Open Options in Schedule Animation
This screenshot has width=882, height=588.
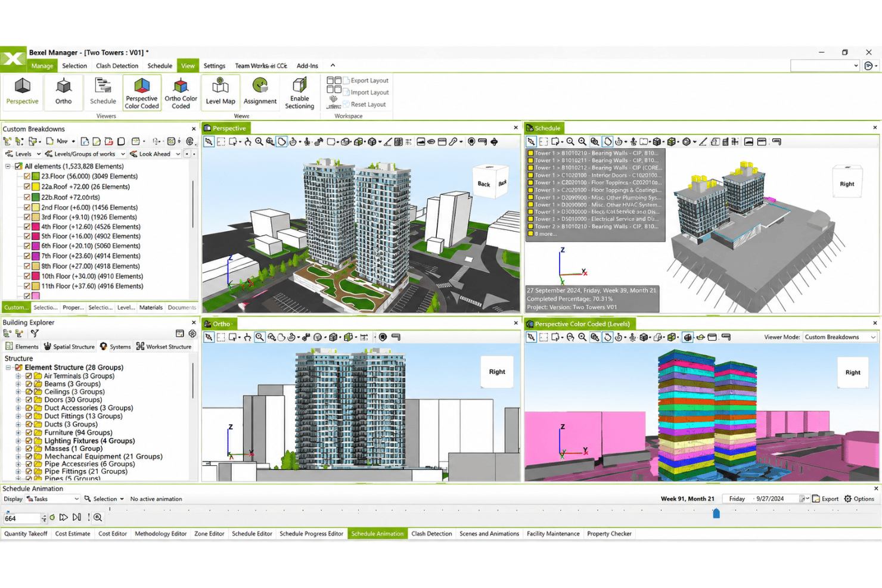click(x=859, y=499)
